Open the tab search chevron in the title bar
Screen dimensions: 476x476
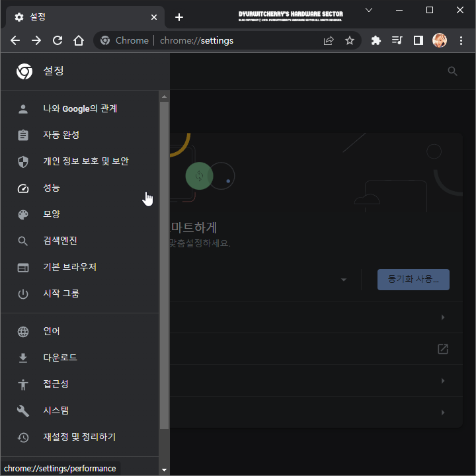369,10
